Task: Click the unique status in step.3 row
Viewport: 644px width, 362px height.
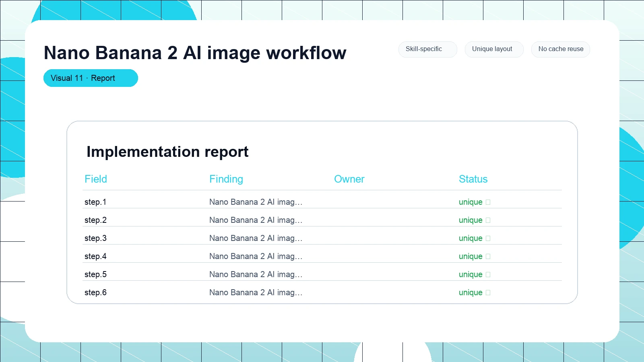Action: pos(471,238)
